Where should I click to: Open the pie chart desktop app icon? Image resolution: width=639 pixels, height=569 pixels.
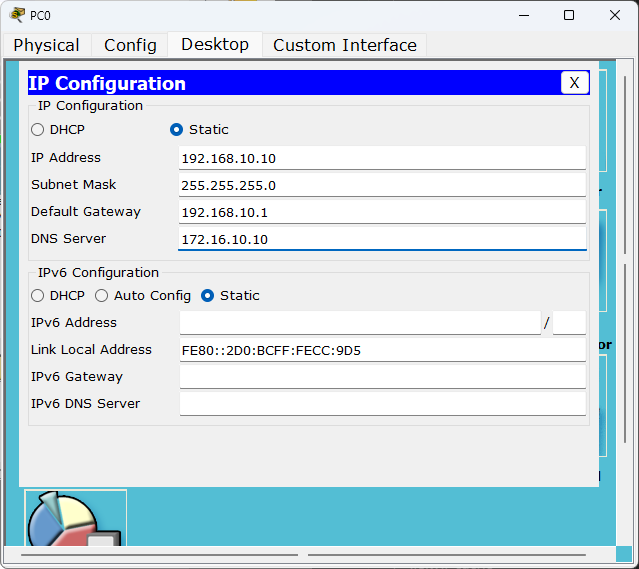click(x=75, y=518)
